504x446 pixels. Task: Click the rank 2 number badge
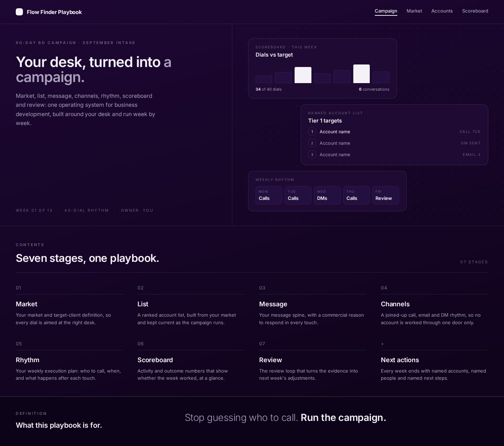point(312,143)
